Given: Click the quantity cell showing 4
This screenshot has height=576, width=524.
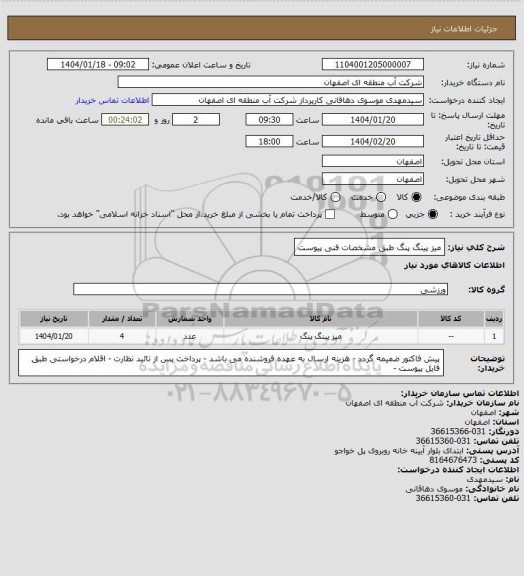Looking at the screenshot, I should [122, 336].
